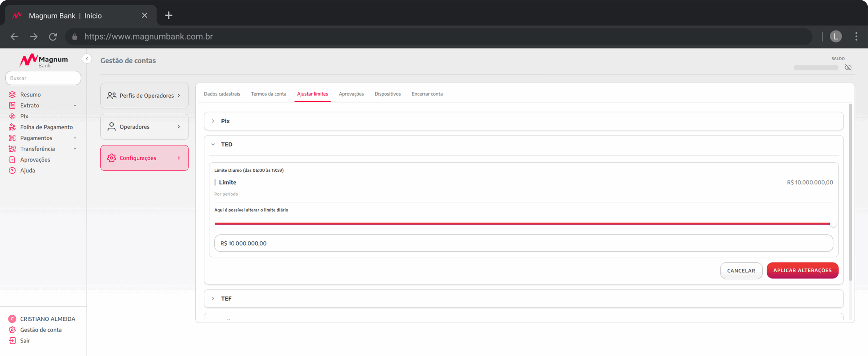Collapse the TED limits section
This screenshot has height=356, width=868.
click(213, 144)
